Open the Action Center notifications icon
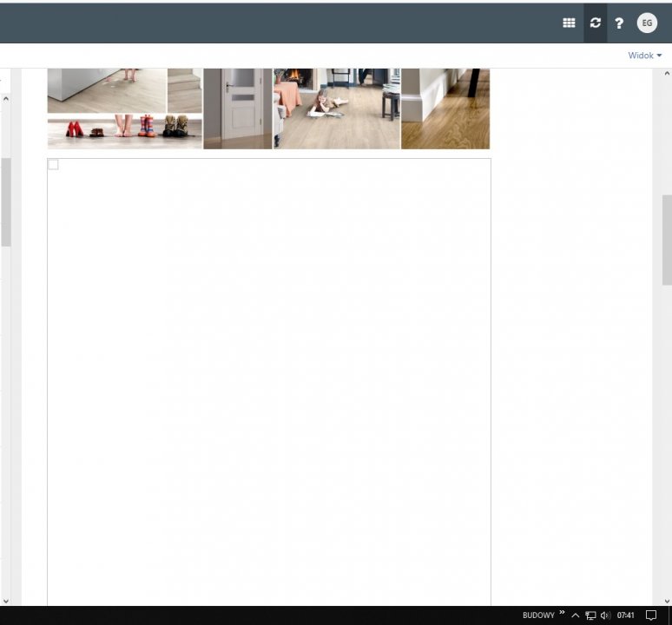The width and height of the screenshot is (672, 625). (651, 615)
